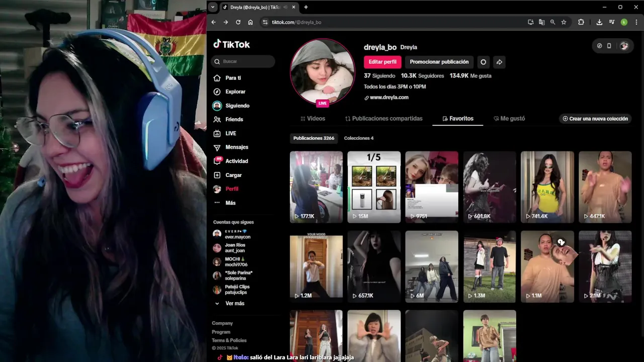This screenshot has width=644, height=362.
Task: Open a new browser tab
Action: tap(306, 7)
